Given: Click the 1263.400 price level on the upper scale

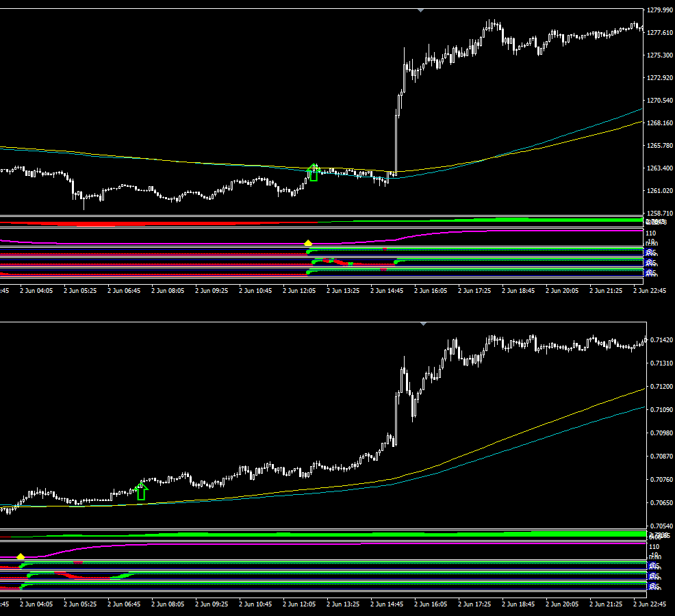Looking at the screenshot, I should coord(659,168).
